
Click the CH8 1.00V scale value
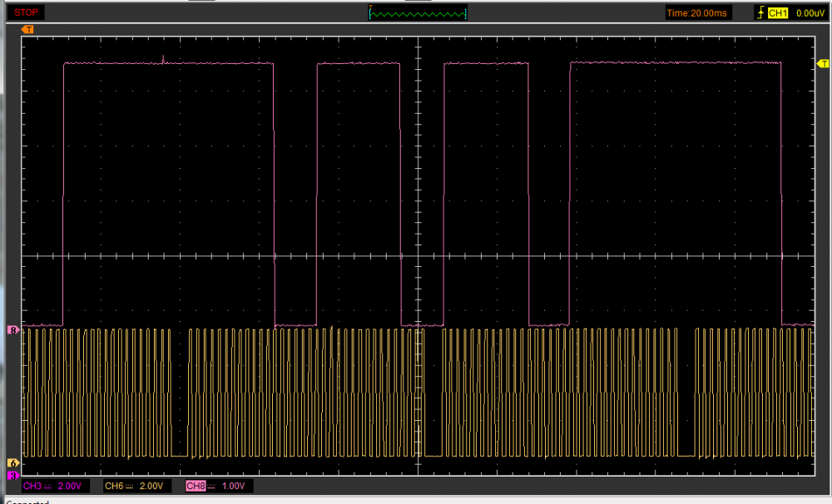point(235,486)
